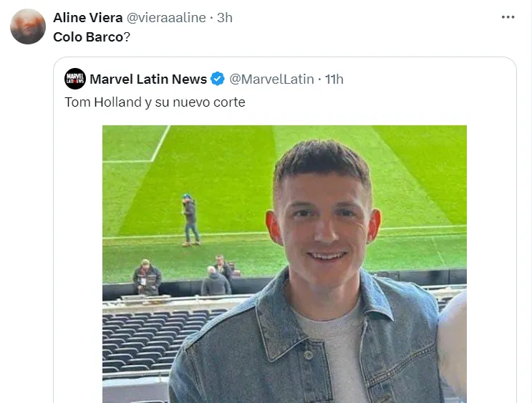Click the white pitch line in photo
The height and width of the screenshot is (403, 532).
(x=160, y=144)
